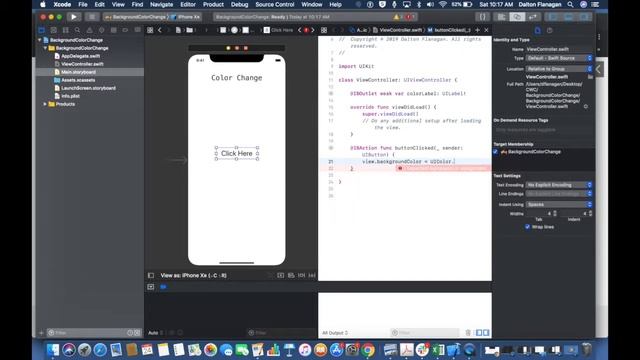Collapse the BackgroundColorChange project root
This screenshot has height=360, width=640.
click(40, 40)
